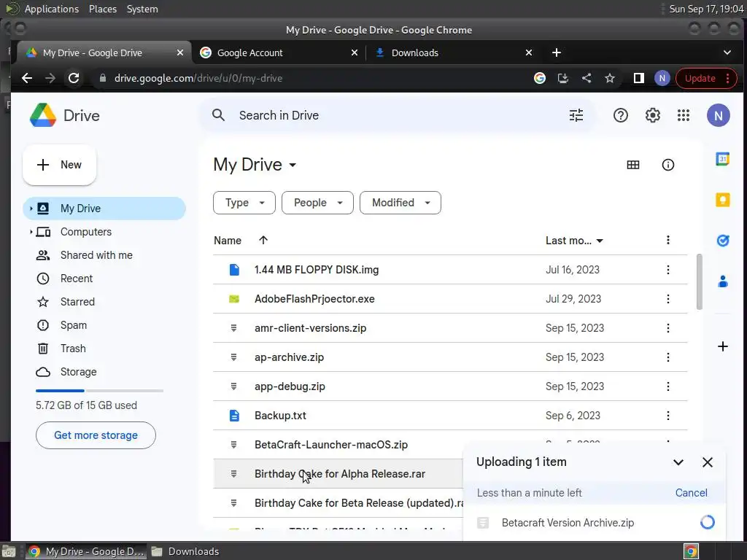Click the storage usage progress bar
This screenshot has width=747, height=560.
tap(99, 391)
